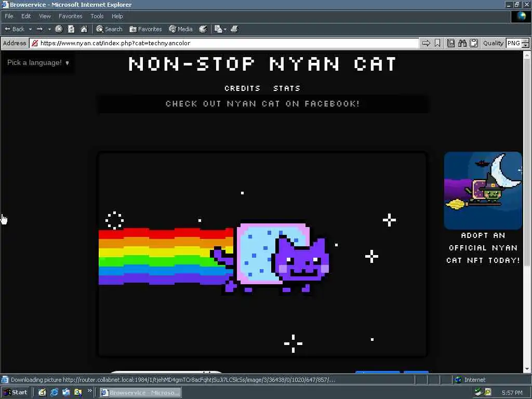Image resolution: width=532 pixels, height=399 pixels.
Task: Open the Windows Start menu
Action: click(15, 393)
